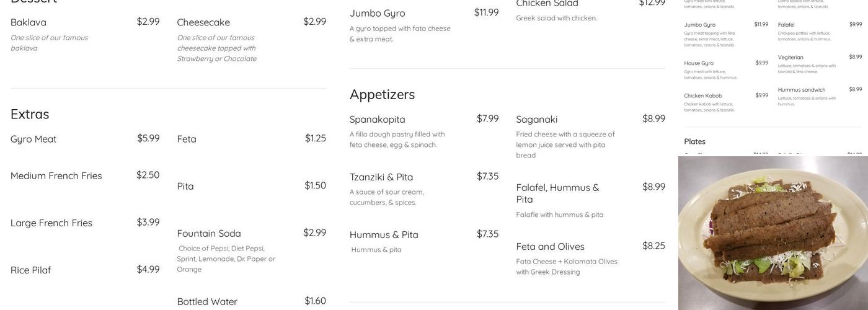The width and height of the screenshot is (868, 310).
Task: Click the Gyro Meat extra
Action: point(33,139)
